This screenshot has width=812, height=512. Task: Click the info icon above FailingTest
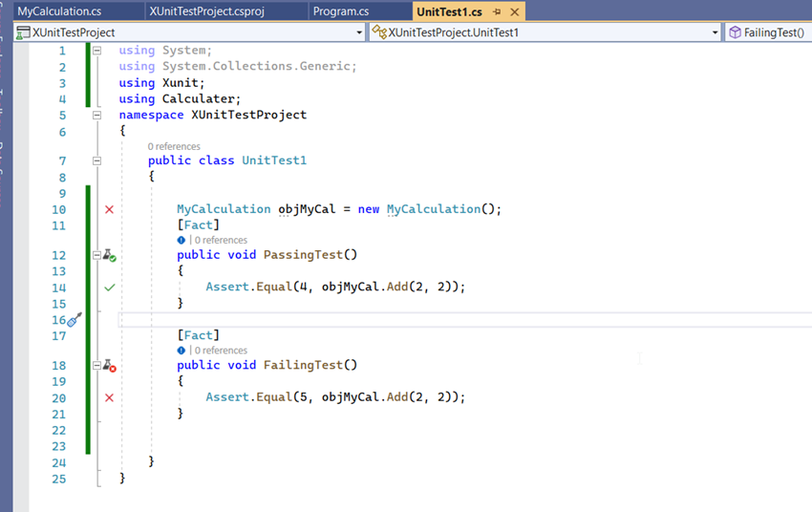coord(181,351)
